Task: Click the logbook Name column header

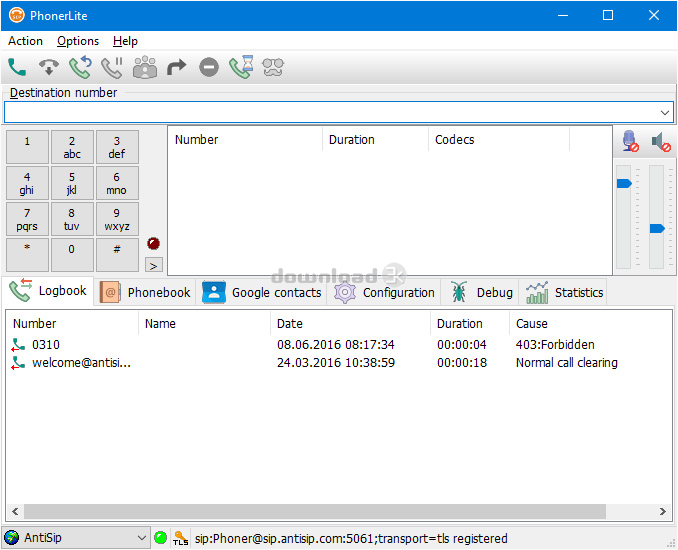Action: 204,323
